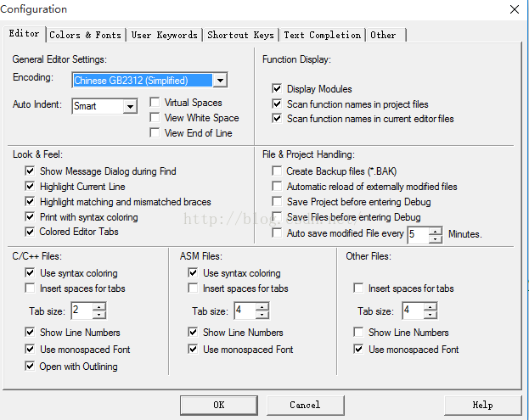Open Help for Configuration dialog
Image resolution: width=529 pixels, height=420 pixels.
pyautogui.click(x=483, y=406)
